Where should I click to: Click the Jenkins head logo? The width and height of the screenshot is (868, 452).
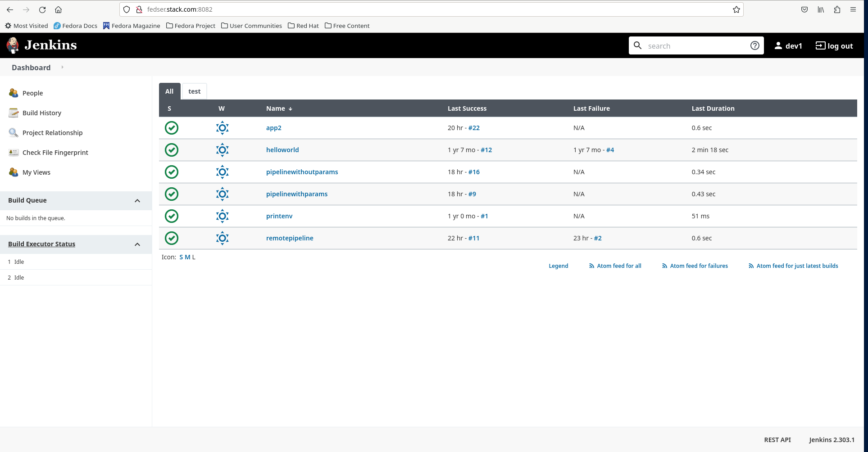tap(13, 45)
